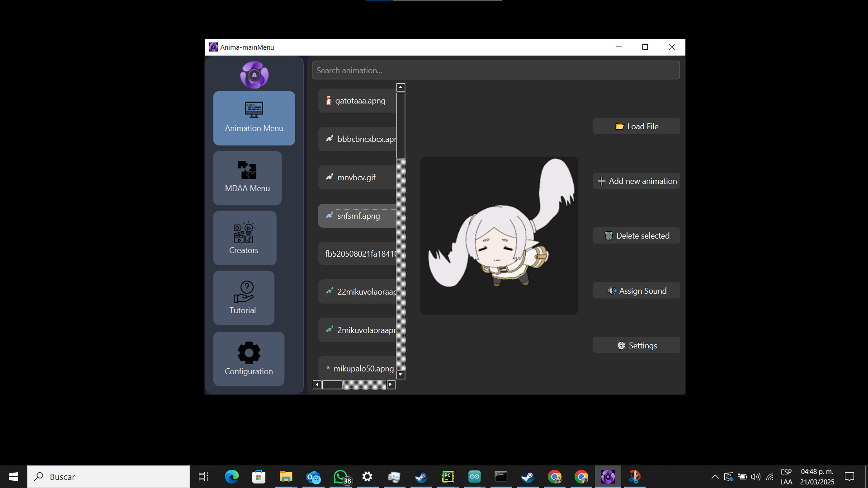Open Settings with the Settings button

pos(636,345)
